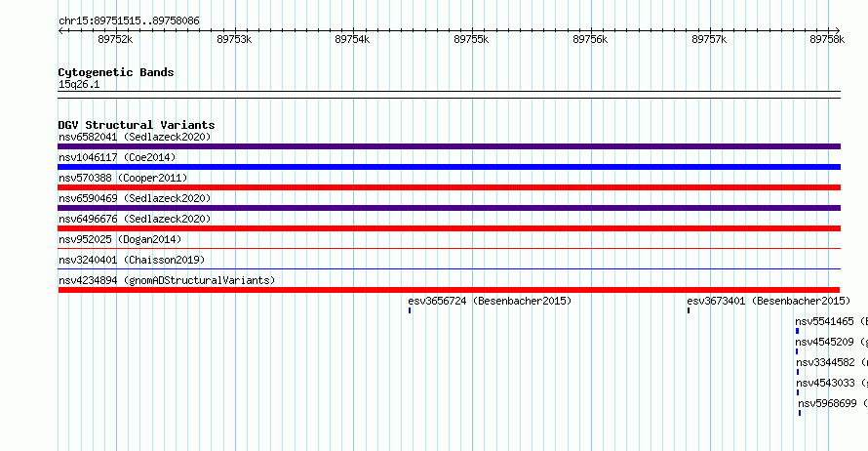Open nsv4234894 (gnomADStructuralVariants) label
The height and width of the screenshot is (451, 868).
[x=167, y=280]
